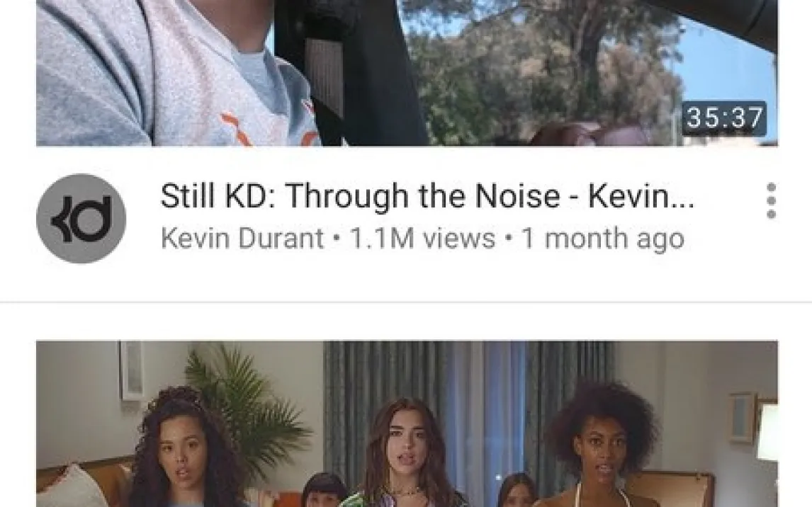
Task: Open the Kevin Durant channel avatar
Action: tap(81, 218)
